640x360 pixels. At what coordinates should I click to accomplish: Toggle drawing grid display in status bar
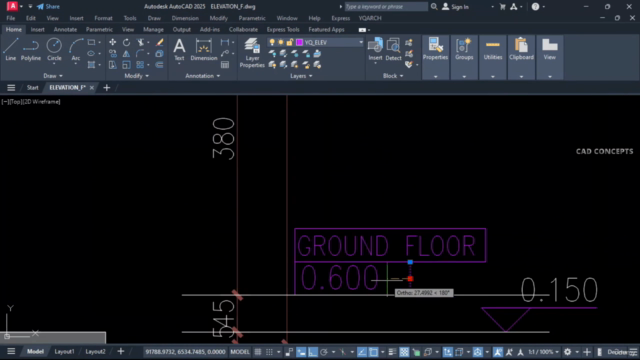tap(258, 352)
